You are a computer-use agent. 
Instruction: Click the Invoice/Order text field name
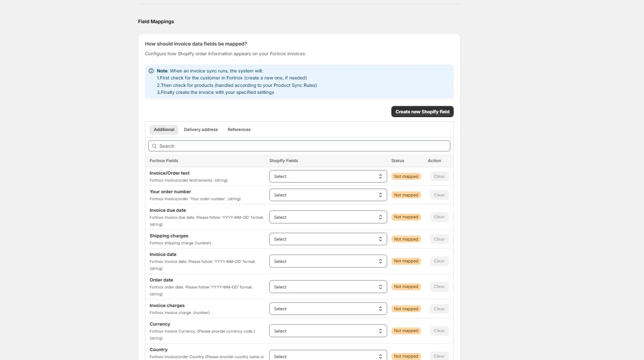coord(169,173)
